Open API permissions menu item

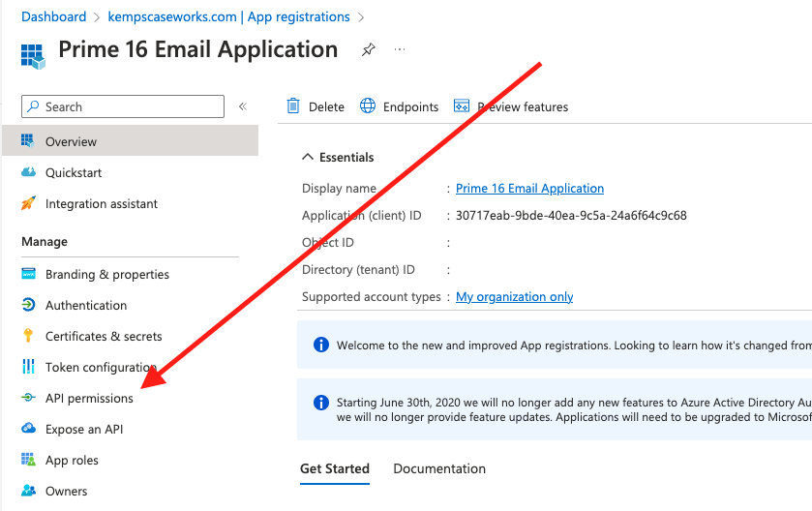89,398
